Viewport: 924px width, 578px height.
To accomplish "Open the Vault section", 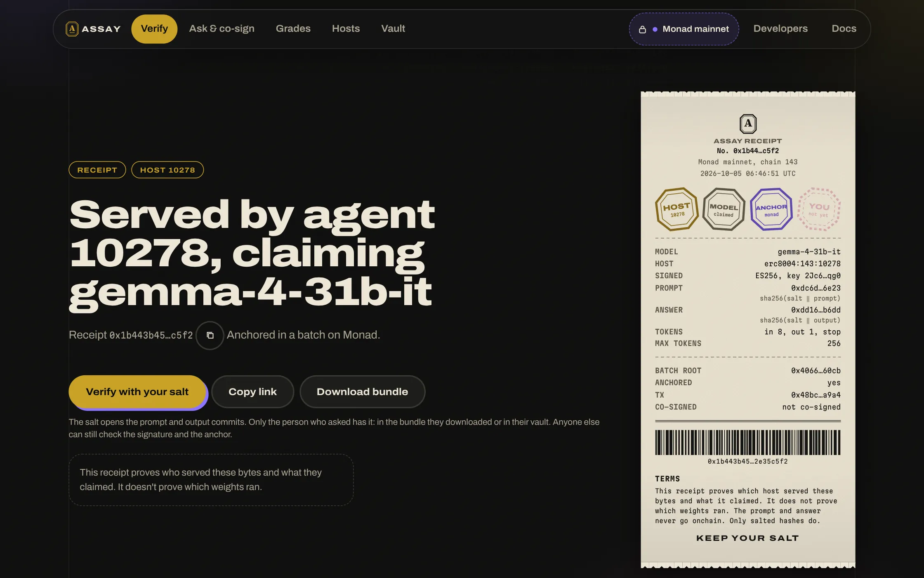I will pyautogui.click(x=393, y=29).
